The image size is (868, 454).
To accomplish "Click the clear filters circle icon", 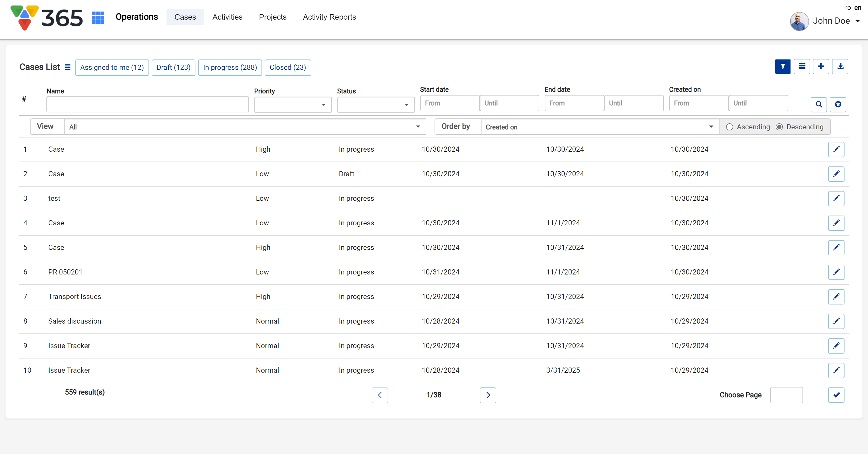I will pyautogui.click(x=838, y=104).
